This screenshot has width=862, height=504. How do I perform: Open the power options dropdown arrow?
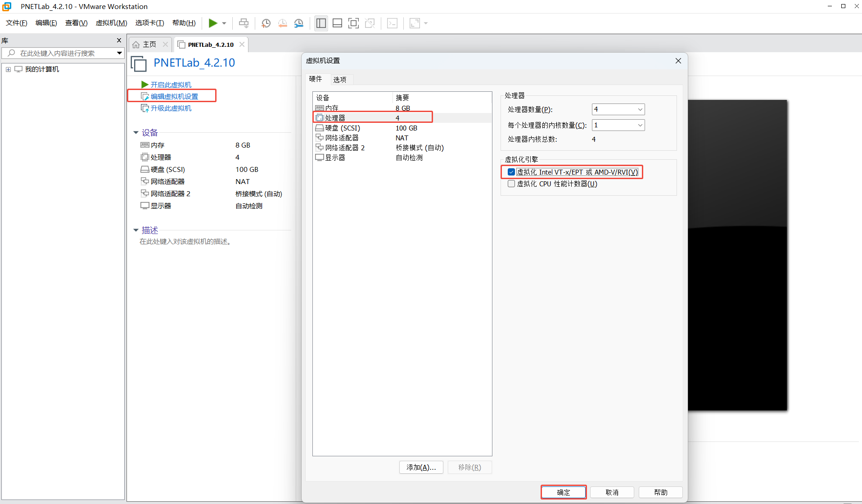point(224,23)
